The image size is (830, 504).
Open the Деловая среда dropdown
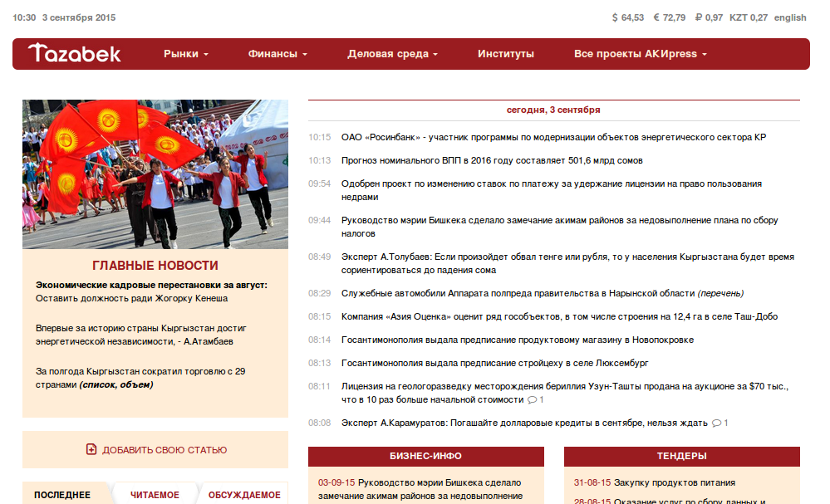393,54
